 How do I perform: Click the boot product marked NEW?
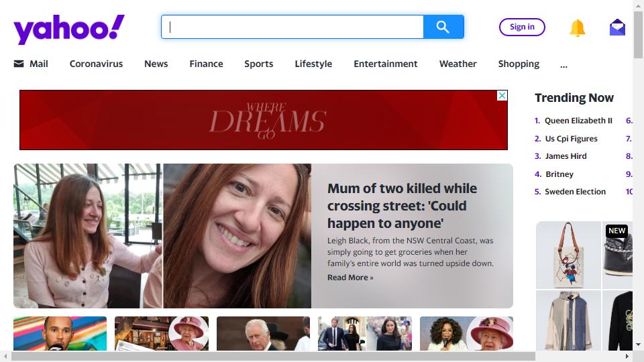(x=618, y=255)
